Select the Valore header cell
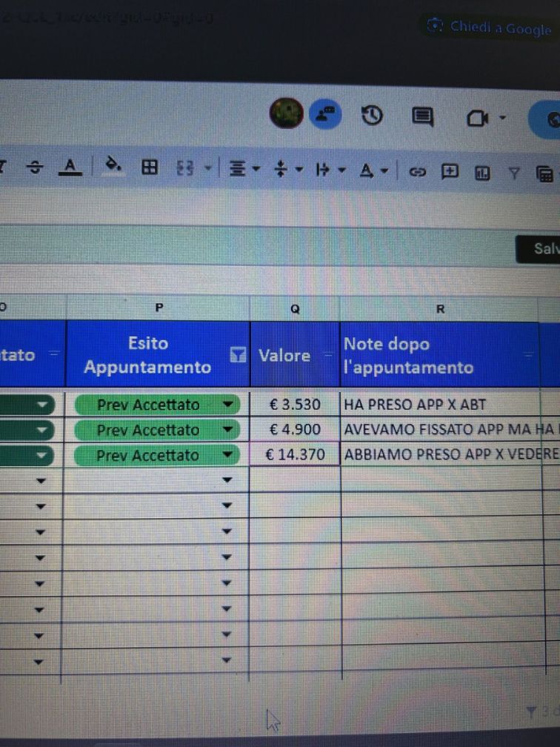 296,354
